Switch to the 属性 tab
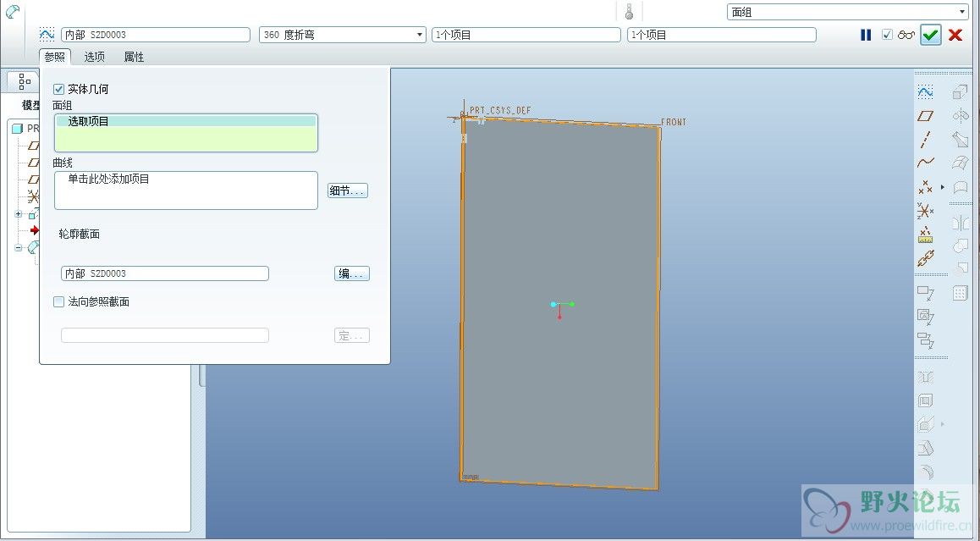The height and width of the screenshot is (541, 980). (134, 57)
